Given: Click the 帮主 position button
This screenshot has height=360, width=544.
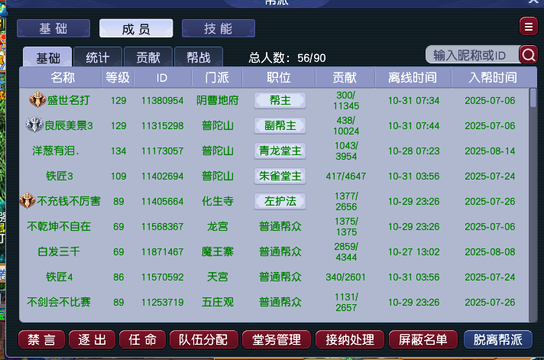Looking at the screenshot, I should click(280, 101).
